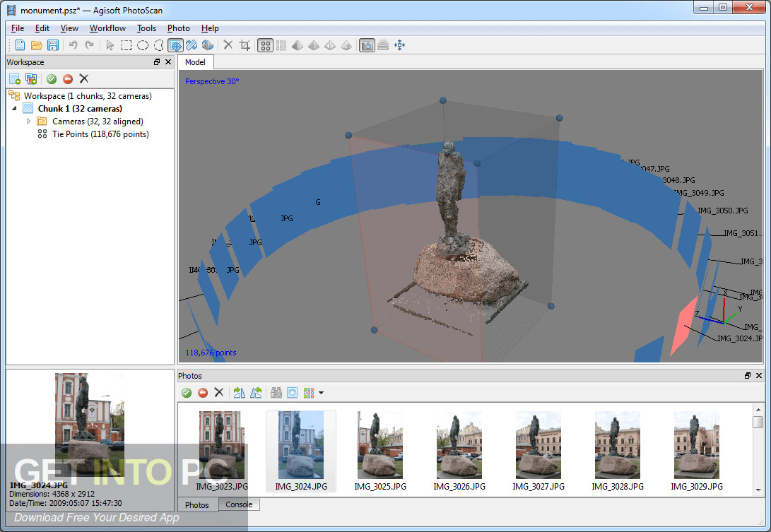Click Add Chunk icon in Workspace

(x=15, y=78)
